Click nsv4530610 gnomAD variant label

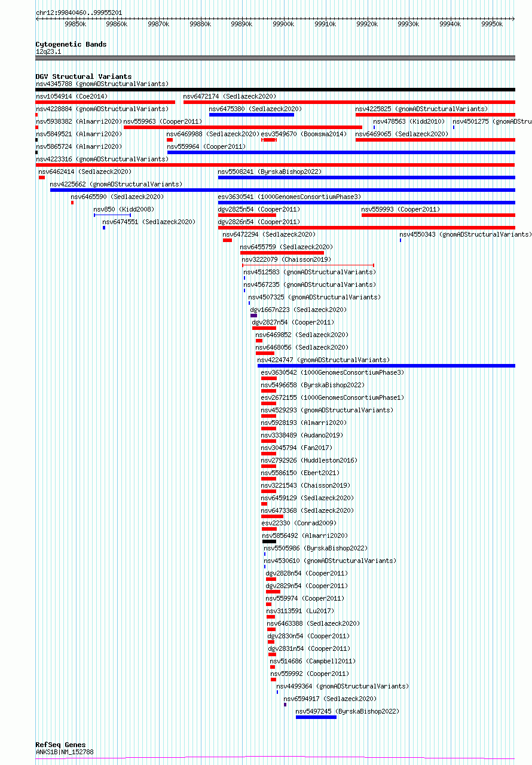pyautogui.click(x=330, y=561)
